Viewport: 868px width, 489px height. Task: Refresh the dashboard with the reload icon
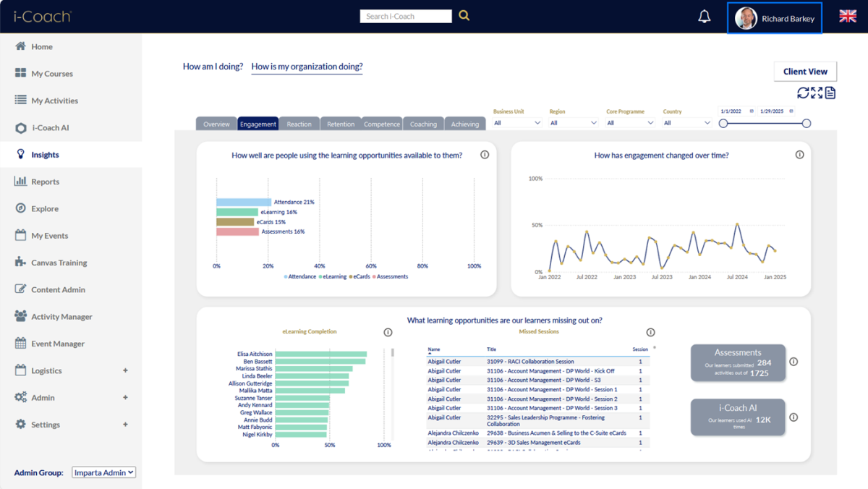[x=803, y=93]
